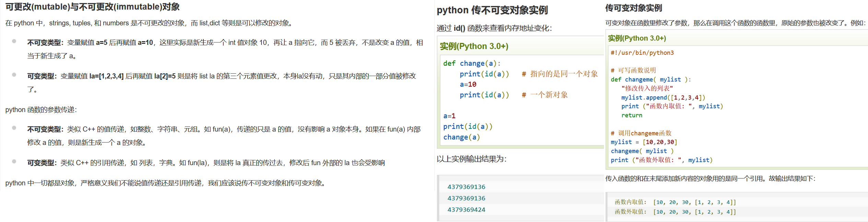868x222 pixels.
Task: Click the 函数外取值 output result line
Action: tap(675, 212)
